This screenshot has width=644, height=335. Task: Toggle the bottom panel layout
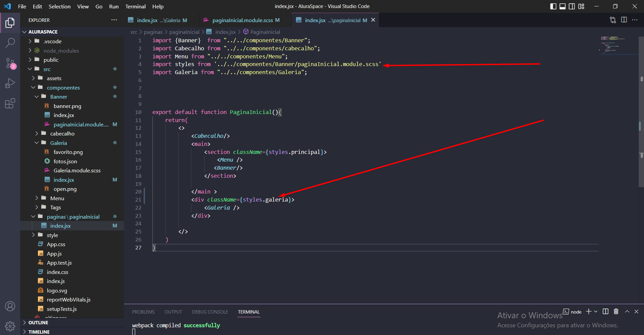pos(563,6)
